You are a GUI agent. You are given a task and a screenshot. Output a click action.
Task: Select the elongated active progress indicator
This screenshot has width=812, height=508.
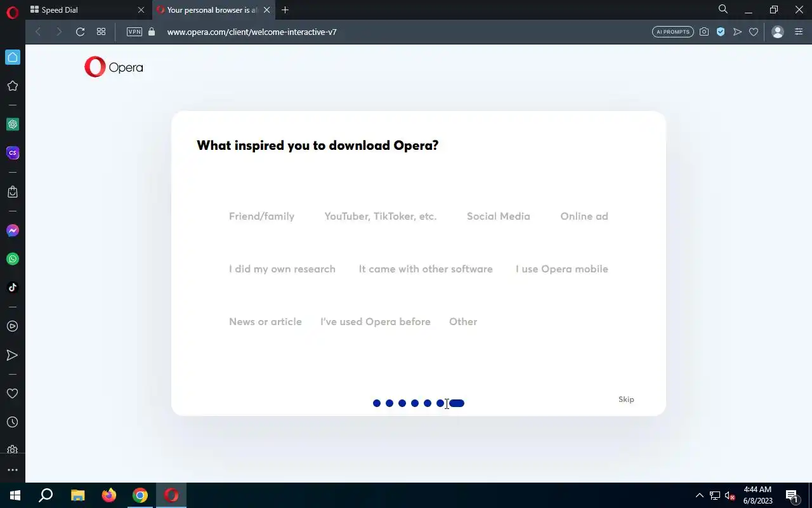pos(457,403)
